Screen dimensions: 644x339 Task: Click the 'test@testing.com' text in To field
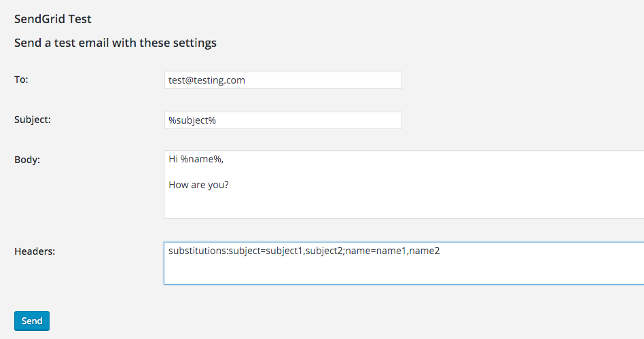tap(207, 80)
